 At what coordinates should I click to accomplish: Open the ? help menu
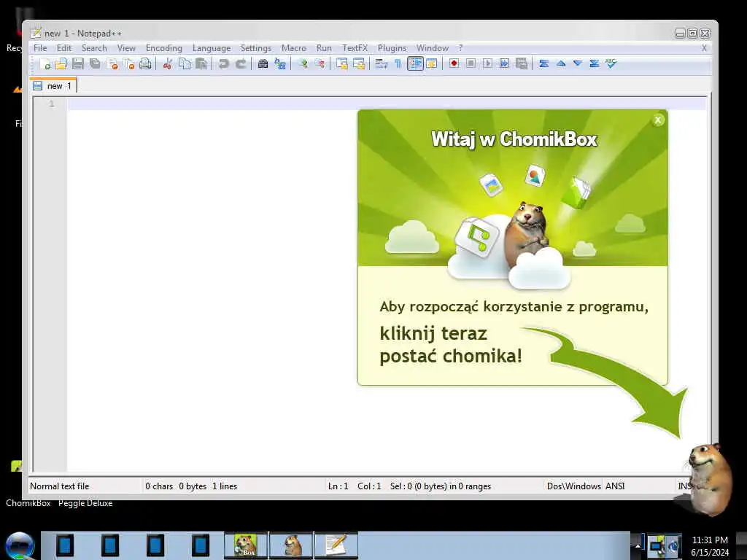coord(460,48)
